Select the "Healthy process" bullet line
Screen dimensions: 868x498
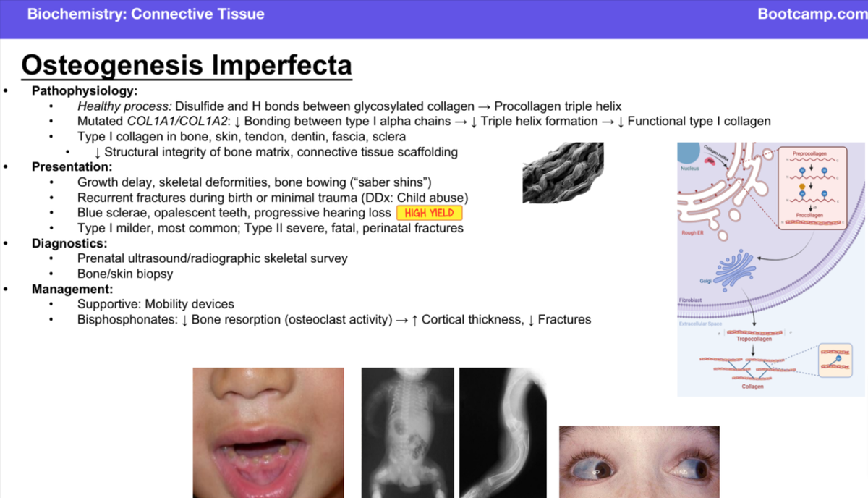point(349,106)
